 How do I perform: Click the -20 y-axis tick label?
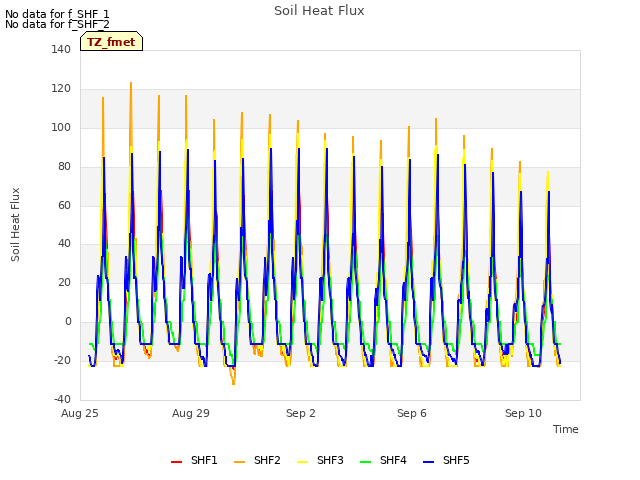coord(62,360)
